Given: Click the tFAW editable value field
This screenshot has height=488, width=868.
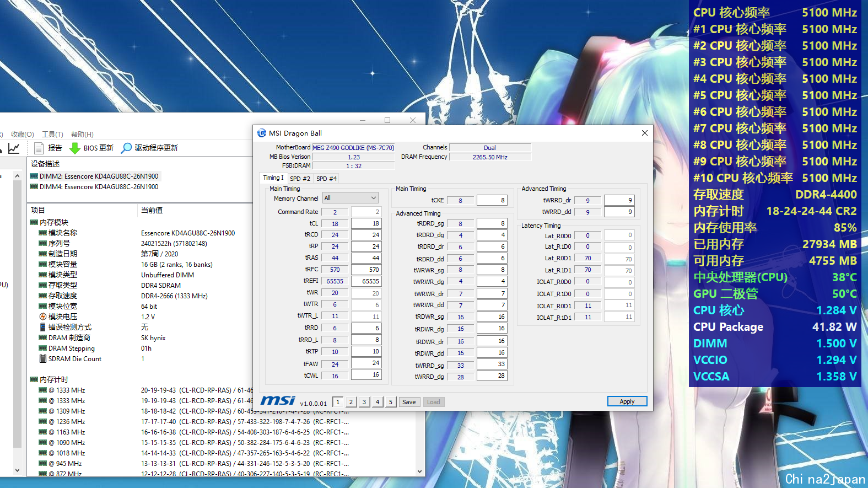Looking at the screenshot, I should pyautogui.click(x=366, y=363).
